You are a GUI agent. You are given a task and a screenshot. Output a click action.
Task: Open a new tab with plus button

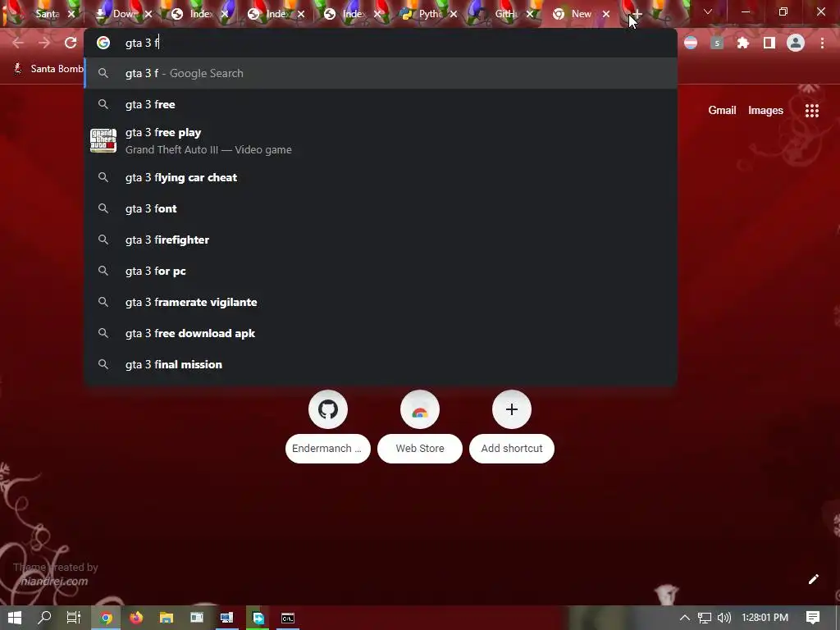click(637, 14)
